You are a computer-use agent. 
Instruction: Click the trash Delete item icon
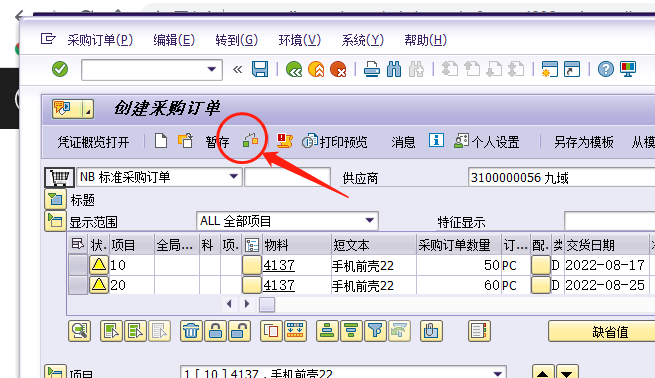[x=191, y=331]
